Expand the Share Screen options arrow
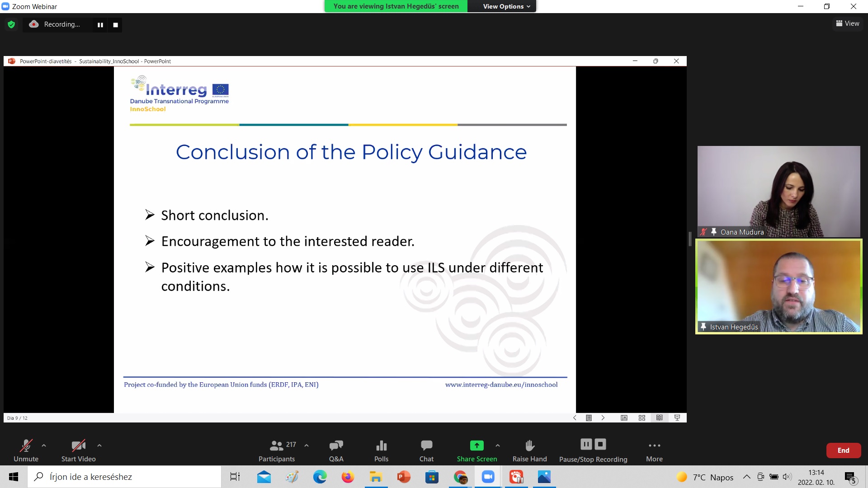Viewport: 868px width, 488px height. [x=498, y=446]
